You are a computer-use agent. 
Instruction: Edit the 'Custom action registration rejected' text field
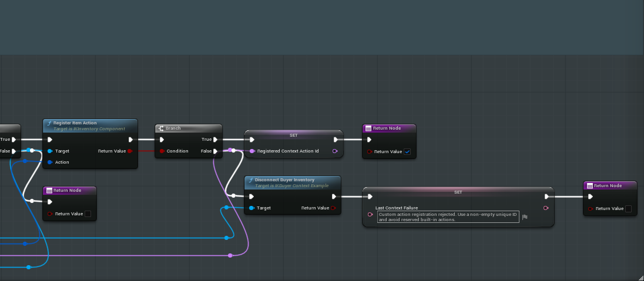coord(448,217)
